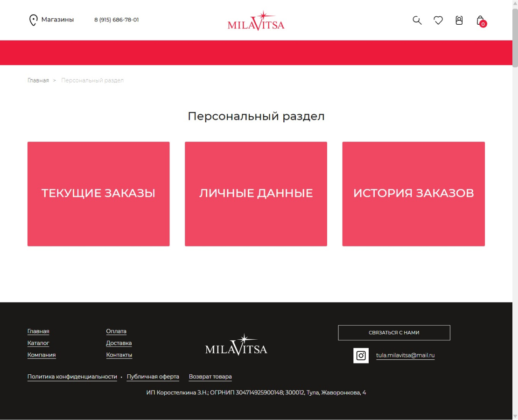Click the user account profile icon

(459, 21)
